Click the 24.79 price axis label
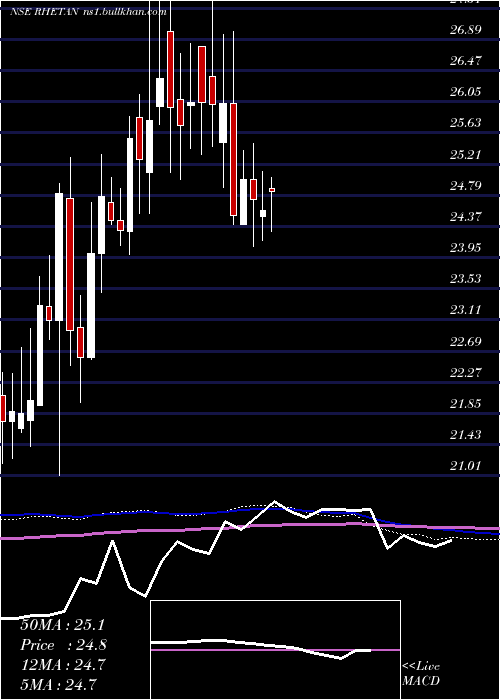This screenshot has height=700, width=500. point(466,185)
